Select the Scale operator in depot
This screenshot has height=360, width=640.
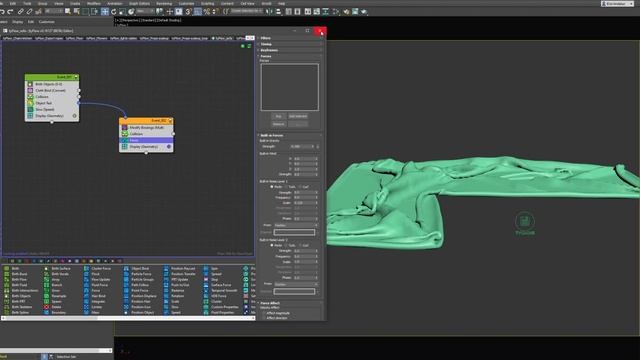(175, 302)
